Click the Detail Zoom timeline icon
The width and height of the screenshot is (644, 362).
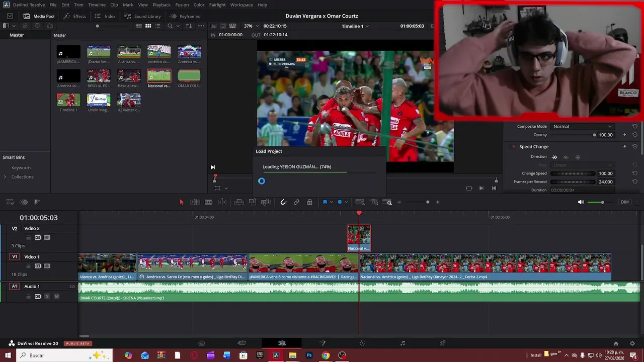click(x=375, y=202)
